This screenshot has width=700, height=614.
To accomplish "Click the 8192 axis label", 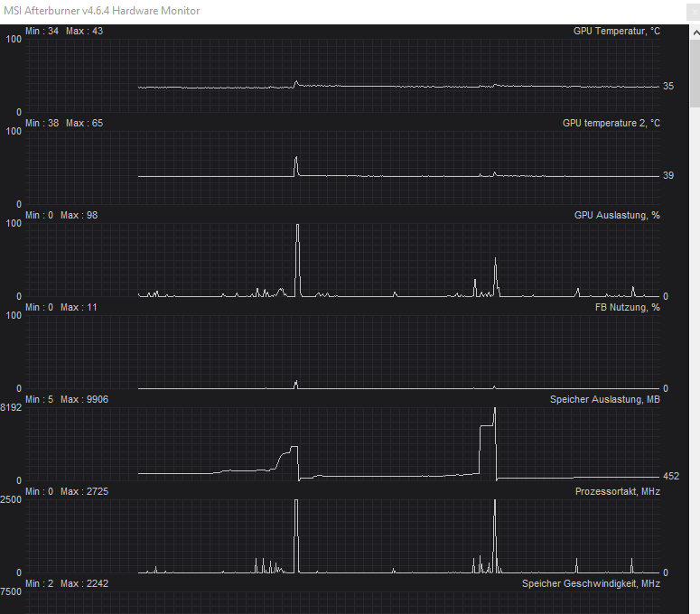I will (x=11, y=407).
